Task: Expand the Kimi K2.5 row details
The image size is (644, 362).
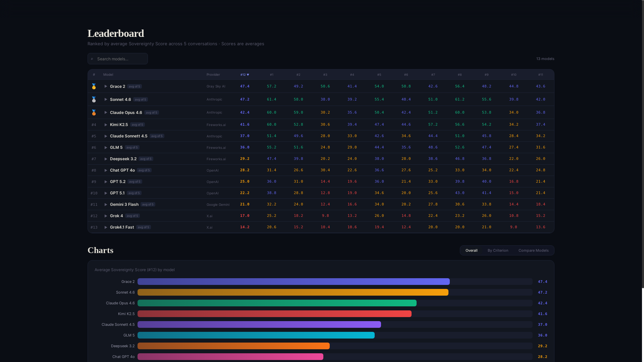Action: (106, 125)
